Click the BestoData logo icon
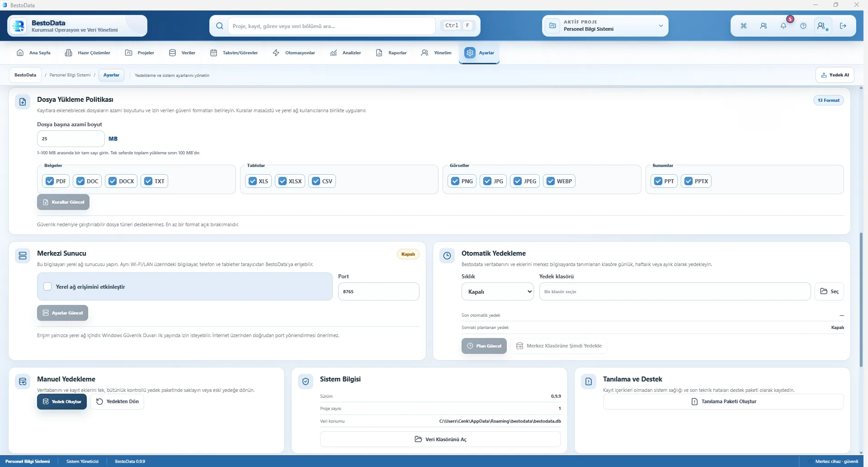Screen dimensions: 868x467 [19, 26]
